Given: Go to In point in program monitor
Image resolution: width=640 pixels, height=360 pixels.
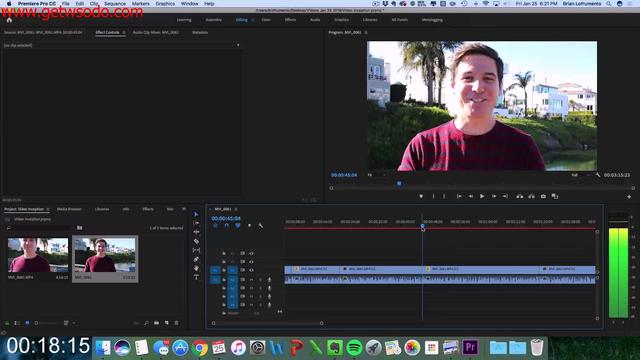Looking at the screenshot, I should coord(459,196).
